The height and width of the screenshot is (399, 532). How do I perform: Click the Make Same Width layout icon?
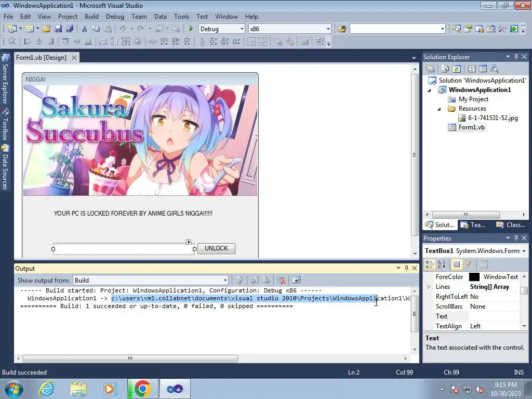point(103,42)
